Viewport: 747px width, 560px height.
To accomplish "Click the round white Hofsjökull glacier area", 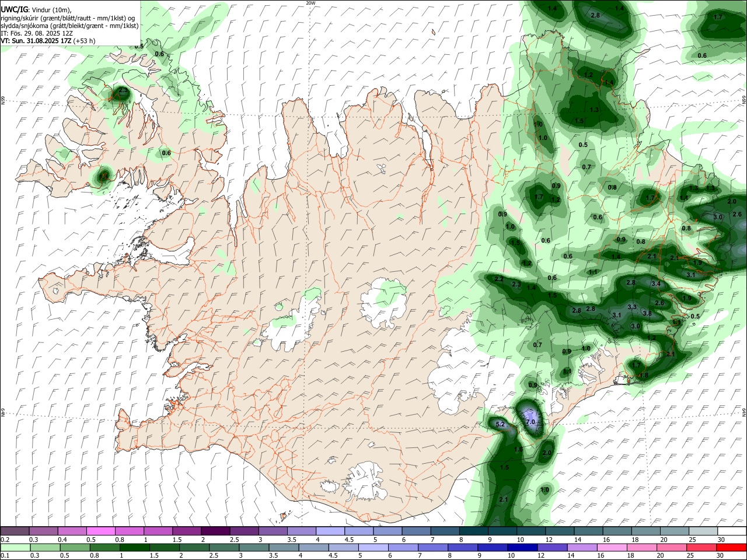I will point(383,302).
